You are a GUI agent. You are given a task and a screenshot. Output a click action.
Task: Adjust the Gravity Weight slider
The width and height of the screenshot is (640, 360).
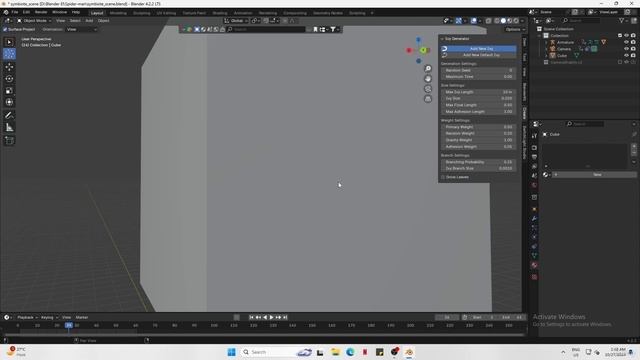[478, 140]
